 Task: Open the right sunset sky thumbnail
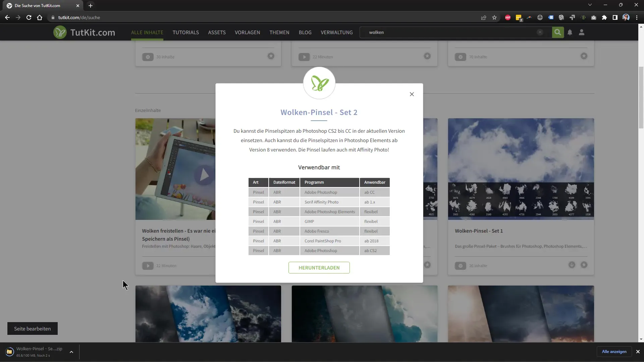[x=521, y=314]
